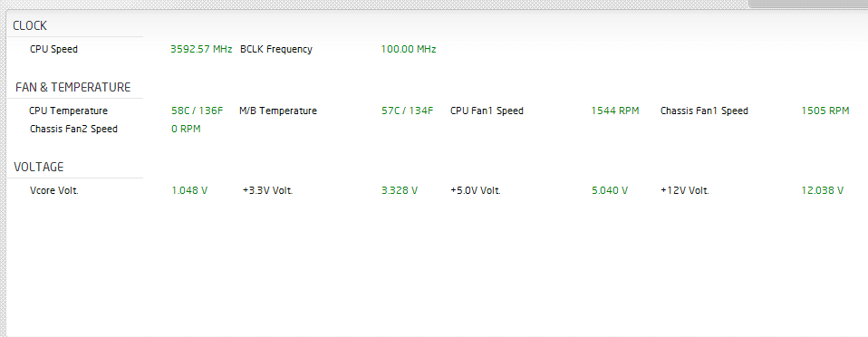The width and height of the screenshot is (868, 337).
Task: Select the VOLTAGE section header
Action: pos(39,167)
